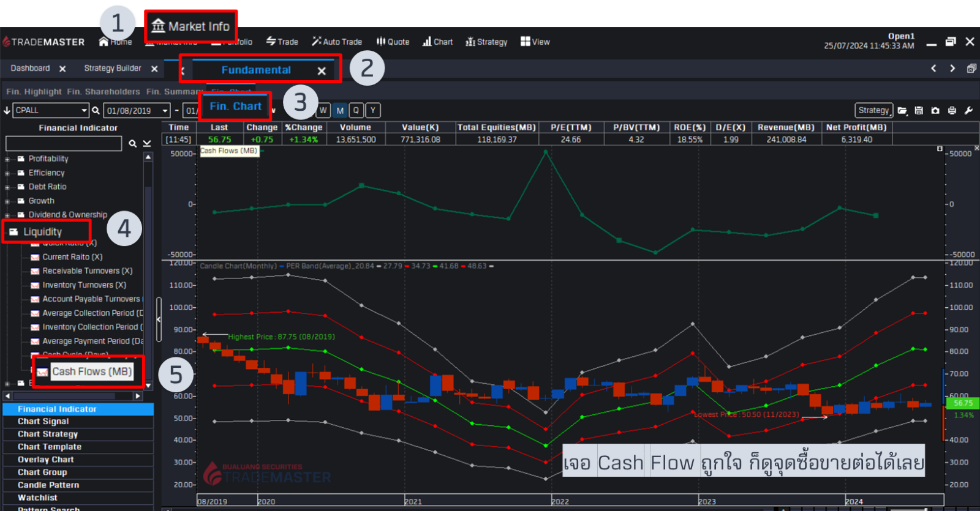Close the Fundamental tab
Viewport: 980px width, 511px height.
(322, 71)
